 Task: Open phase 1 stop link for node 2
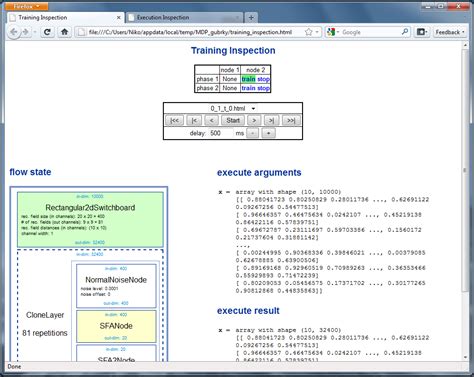pos(263,79)
